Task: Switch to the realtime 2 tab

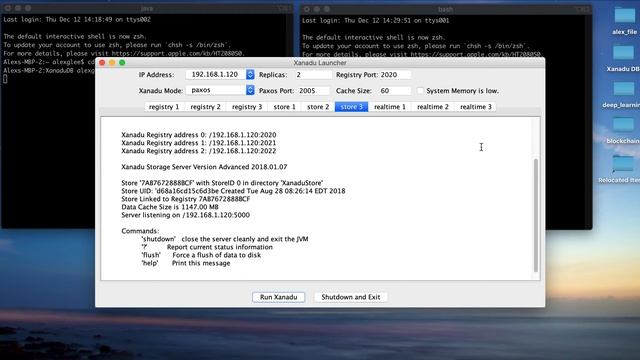Action: pos(433,107)
